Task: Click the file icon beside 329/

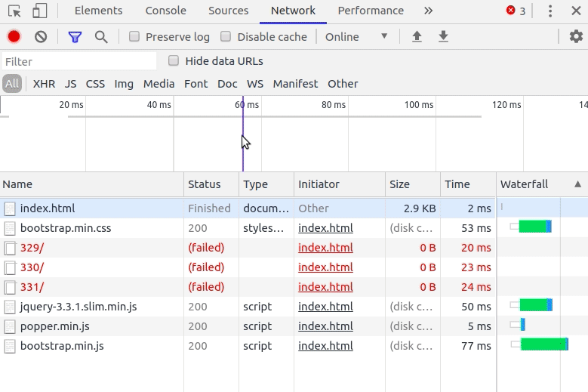Action: pos(10,248)
